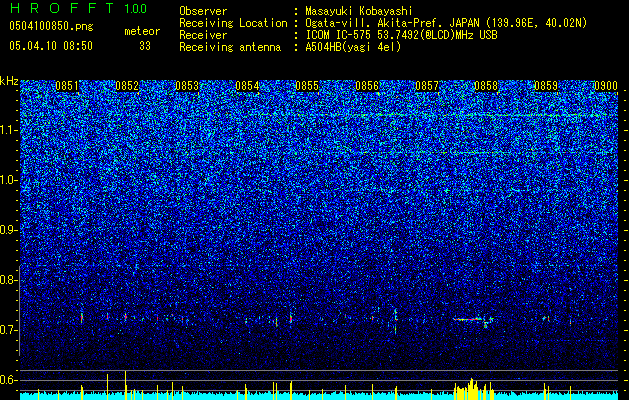This screenshot has width=629, height=400.
Task: Click the 0900 time marker
Action: click(606, 86)
